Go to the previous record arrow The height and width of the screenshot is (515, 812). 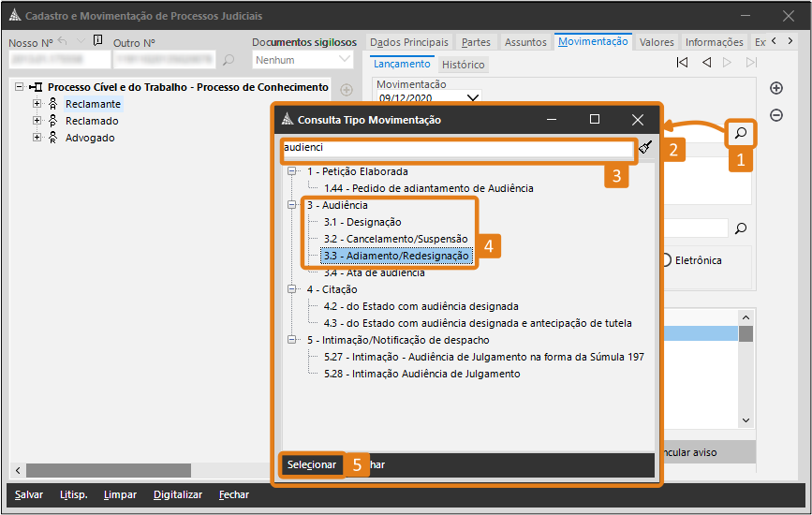pyautogui.click(x=706, y=63)
